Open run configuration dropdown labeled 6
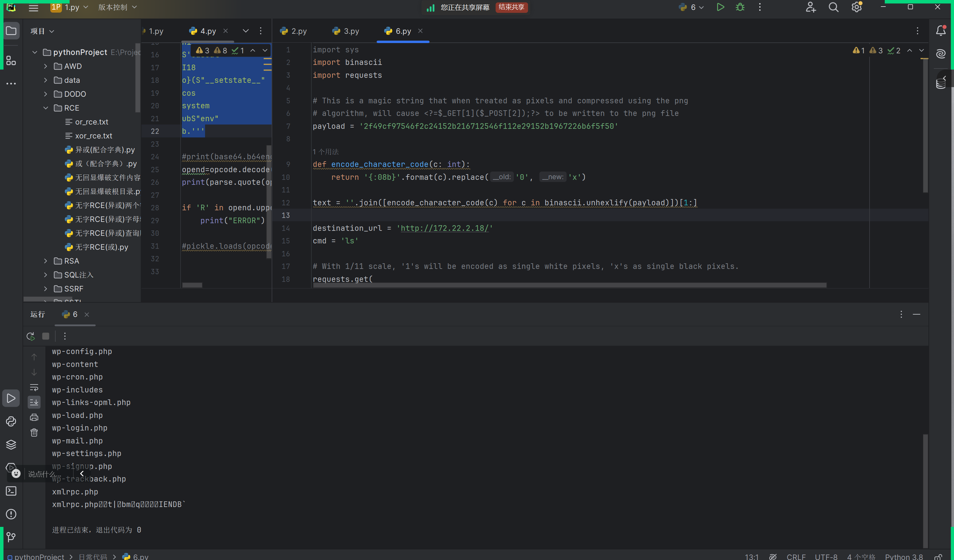The image size is (954, 560). tap(691, 7)
